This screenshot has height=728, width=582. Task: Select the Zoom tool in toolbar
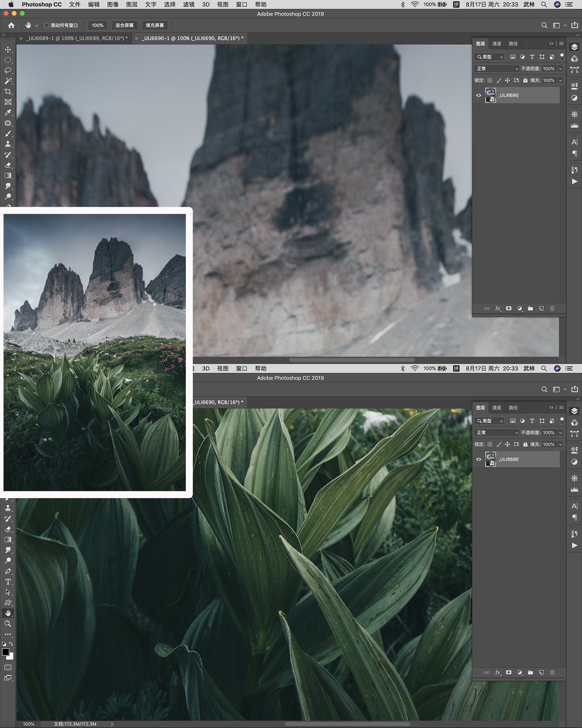tap(8, 624)
